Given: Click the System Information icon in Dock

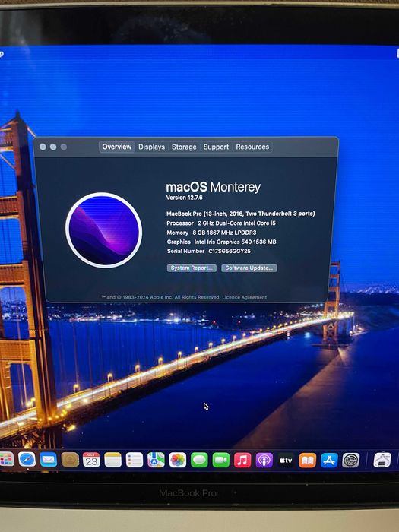Looking at the screenshot, I should click(x=382, y=460).
